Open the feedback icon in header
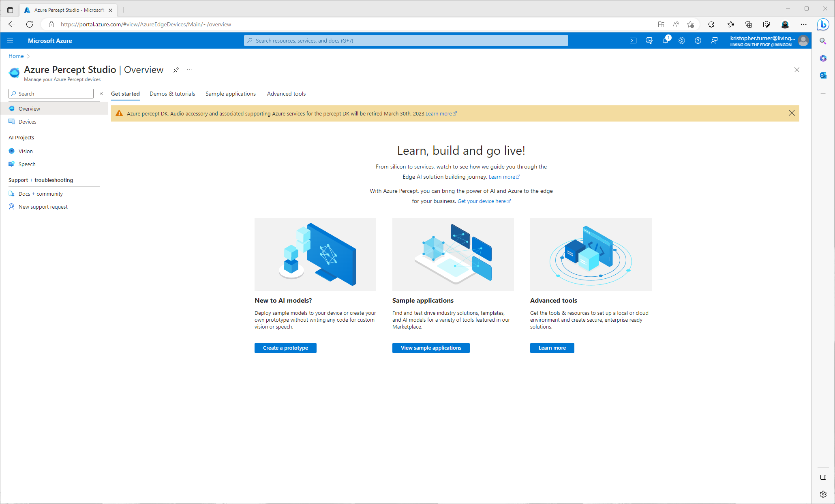The width and height of the screenshot is (835, 504). [714, 41]
